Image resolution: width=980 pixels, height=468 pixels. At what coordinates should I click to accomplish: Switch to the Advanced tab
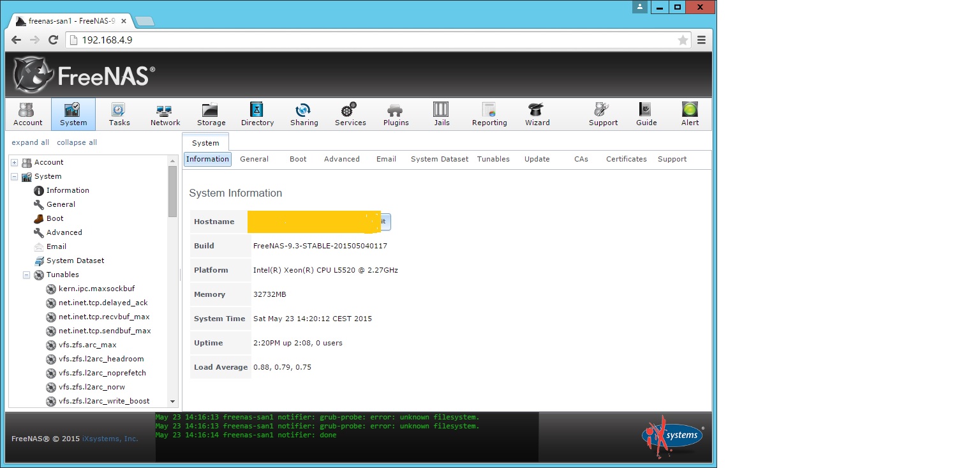341,159
